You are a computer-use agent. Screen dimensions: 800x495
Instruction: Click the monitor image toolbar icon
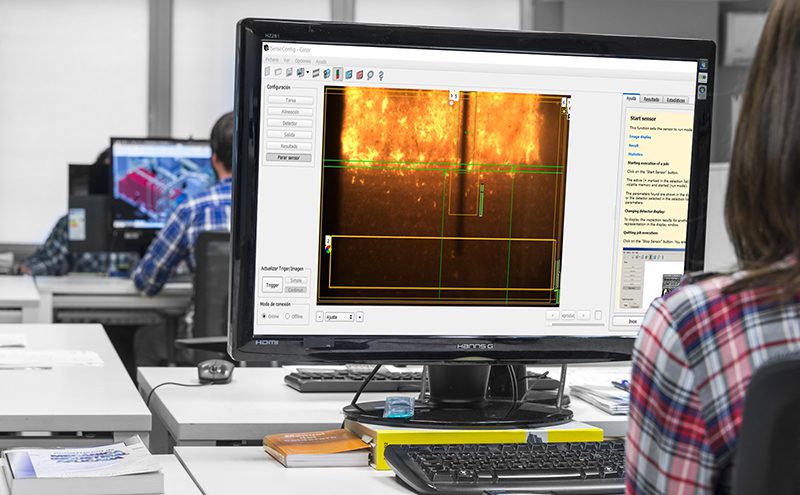299,72
